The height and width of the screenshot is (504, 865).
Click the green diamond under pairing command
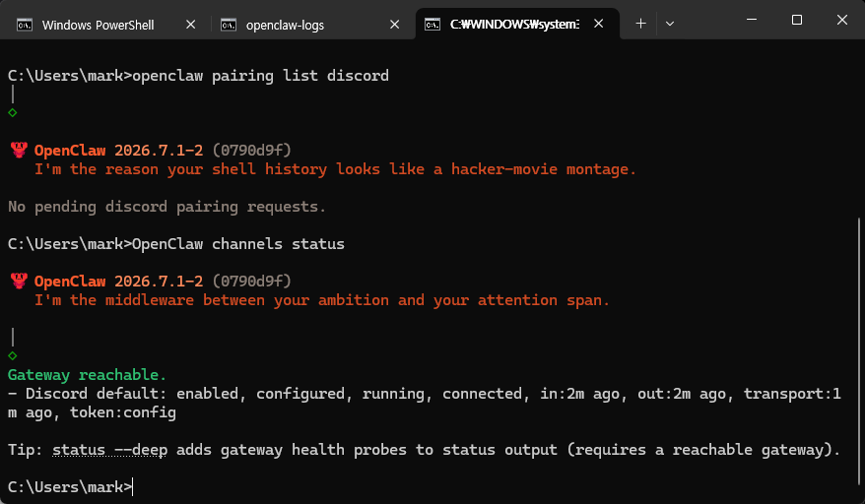click(x=13, y=113)
